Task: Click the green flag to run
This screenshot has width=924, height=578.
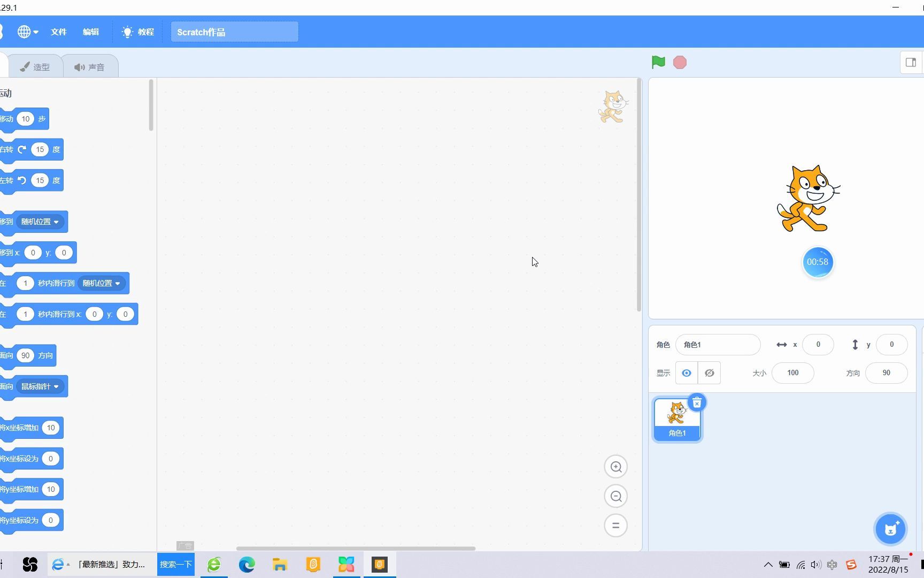Action: point(658,62)
